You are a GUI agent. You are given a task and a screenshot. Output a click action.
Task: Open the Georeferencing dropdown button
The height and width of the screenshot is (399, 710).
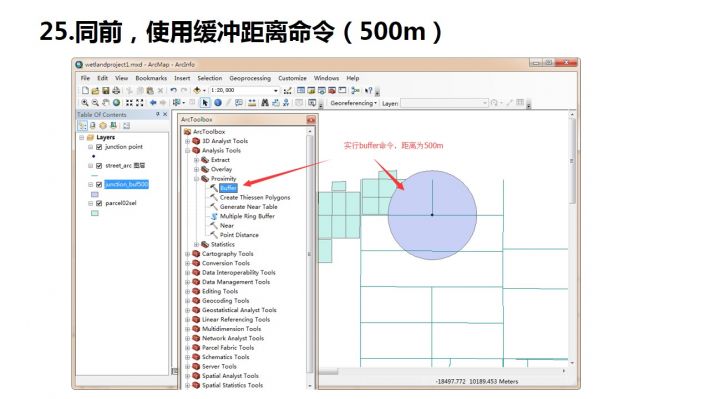tap(354, 103)
